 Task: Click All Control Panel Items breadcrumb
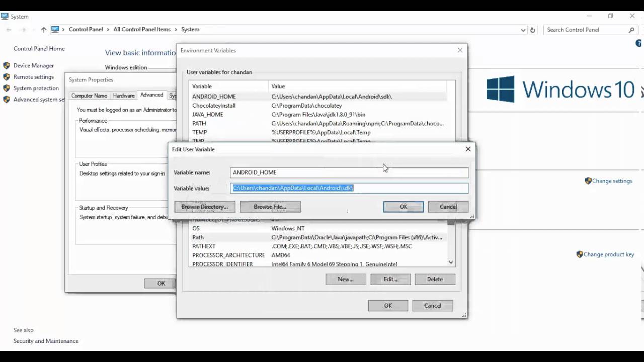[142, 30]
